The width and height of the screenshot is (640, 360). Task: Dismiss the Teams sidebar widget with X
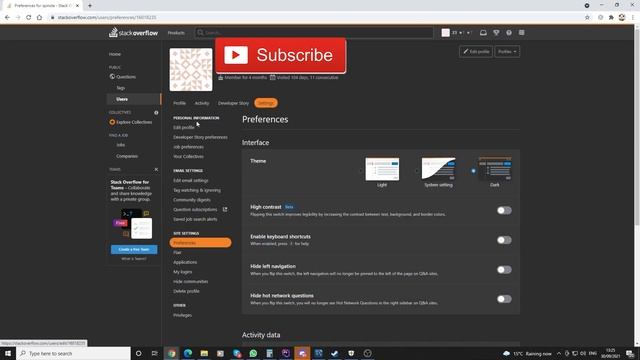click(156, 169)
